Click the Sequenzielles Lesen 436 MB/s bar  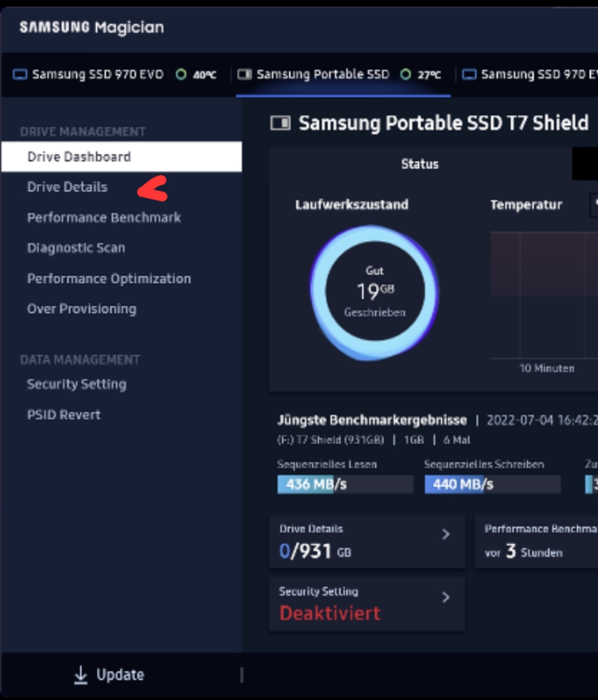[x=346, y=484]
